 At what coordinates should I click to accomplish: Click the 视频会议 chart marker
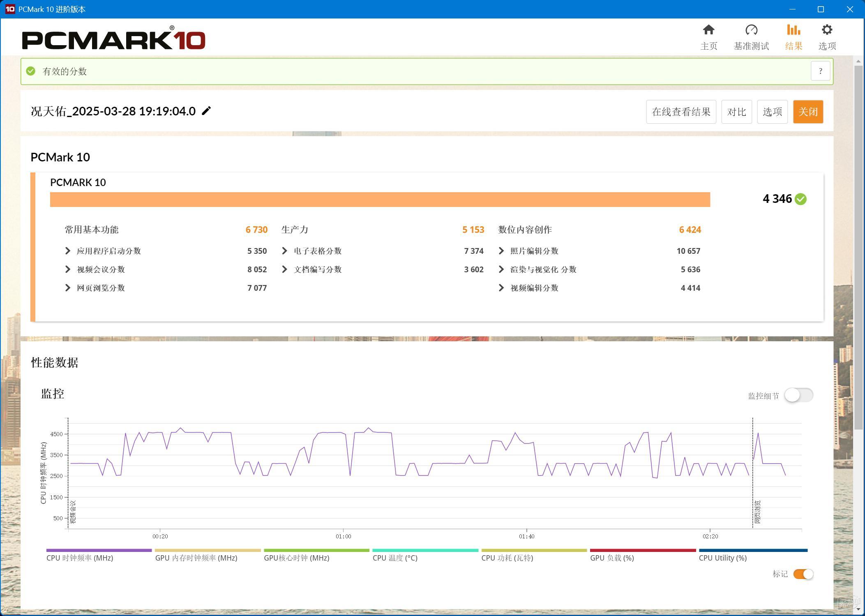pos(73,512)
